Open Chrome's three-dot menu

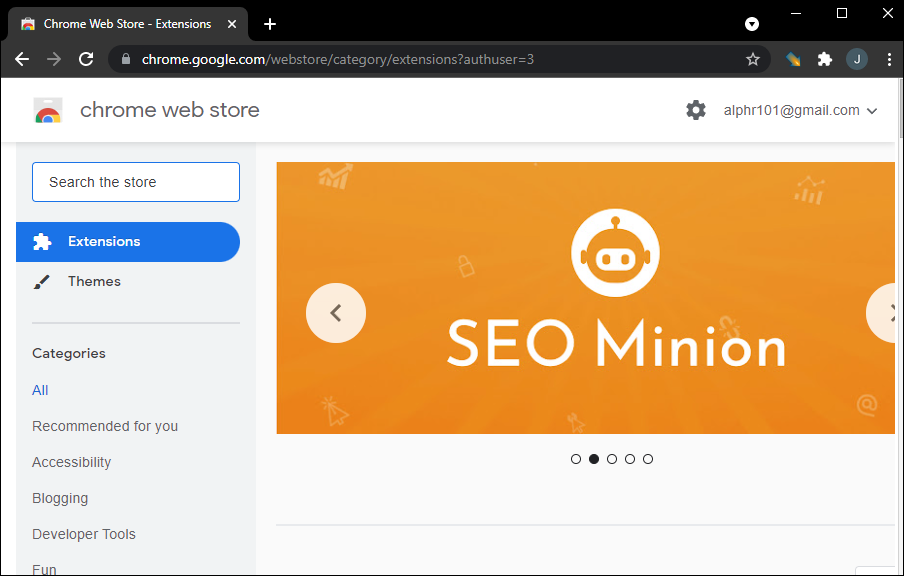[x=889, y=59]
